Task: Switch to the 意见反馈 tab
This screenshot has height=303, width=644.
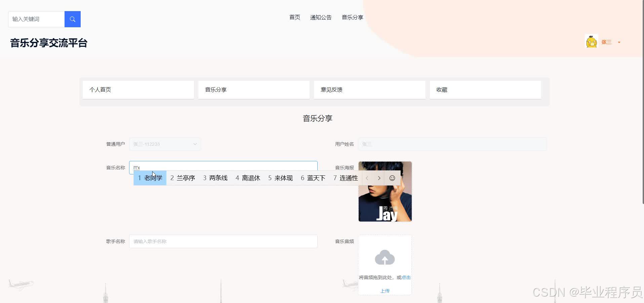Action: click(x=369, y=90)
